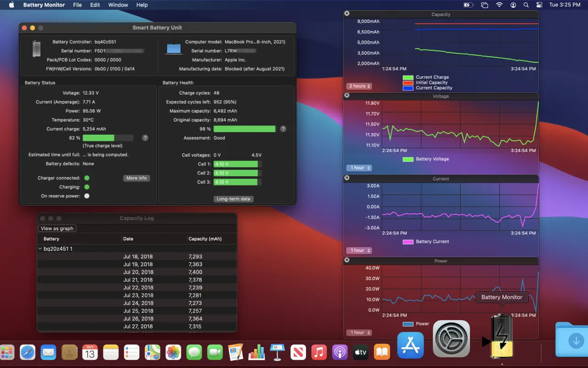
Task: Open the Voltage graph 1 hour dropdown
Action: [x=359, y=168]
